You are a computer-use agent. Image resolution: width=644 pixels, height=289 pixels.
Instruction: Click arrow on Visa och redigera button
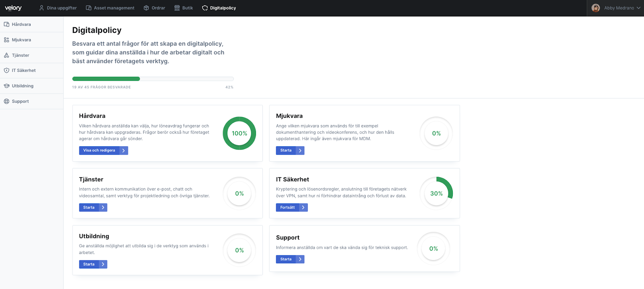[x=124, y=150]
